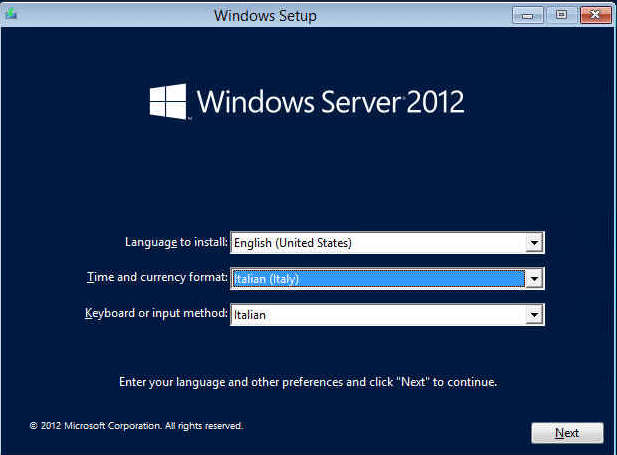
Task: Click the Windows Setup title bar icon
Action: (11, 13)
